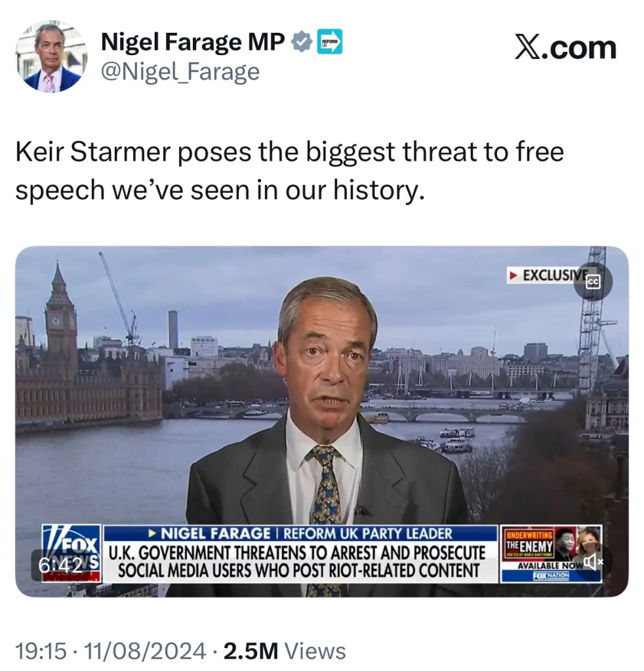Screen dimensions: 644x671
Task: Click the riot-related content headline chyron
Action: (x=298, y=561)
